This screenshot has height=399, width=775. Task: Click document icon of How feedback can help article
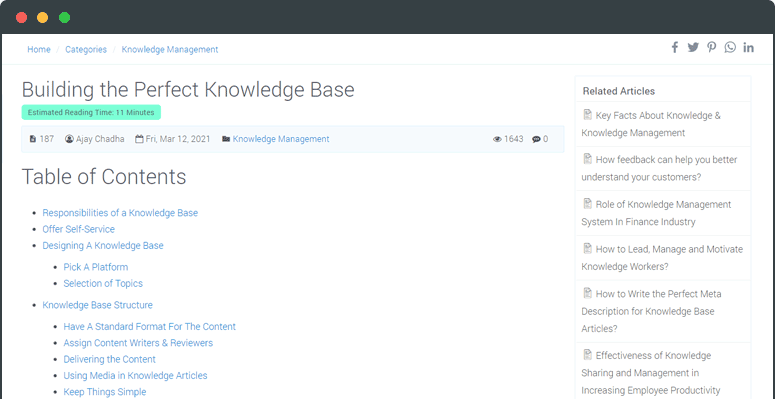(x=588, y=159)
